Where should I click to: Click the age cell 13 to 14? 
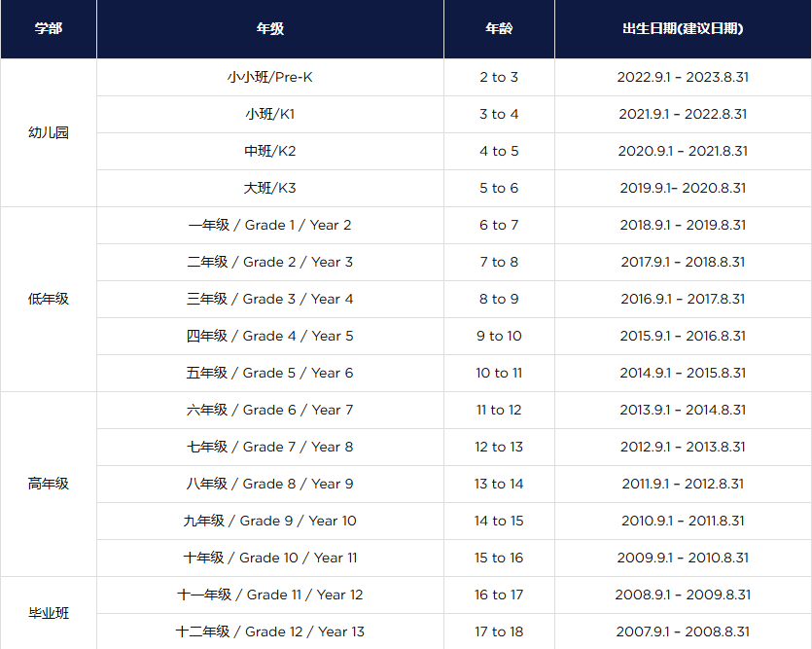(499, 484)
